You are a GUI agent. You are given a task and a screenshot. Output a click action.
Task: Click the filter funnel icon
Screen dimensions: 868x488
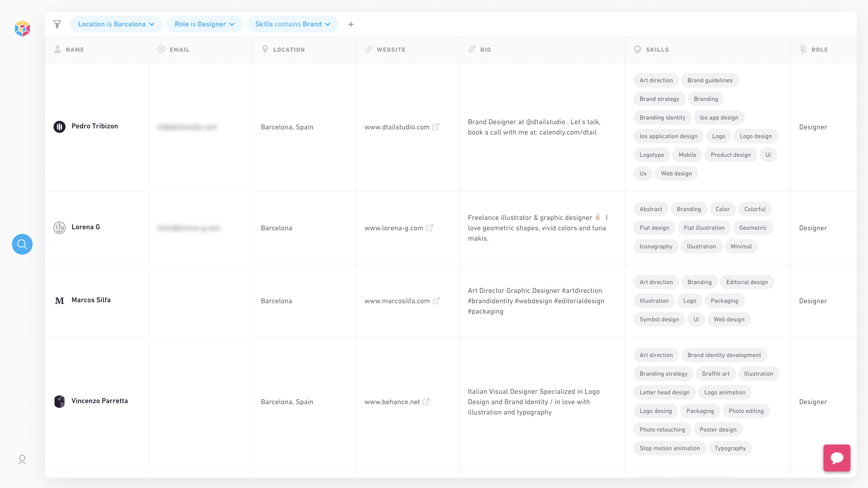(x=57, y=24)
